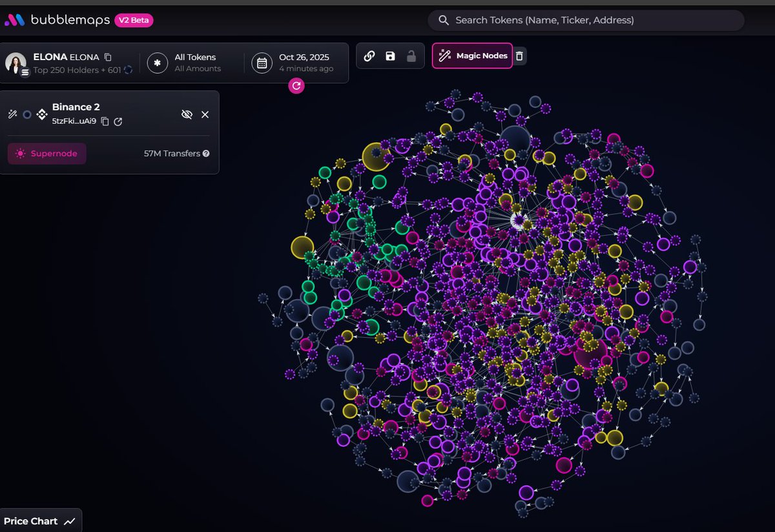Click the Supernode badge button
The width and height of the screenshot is (775, 532).
46,154
